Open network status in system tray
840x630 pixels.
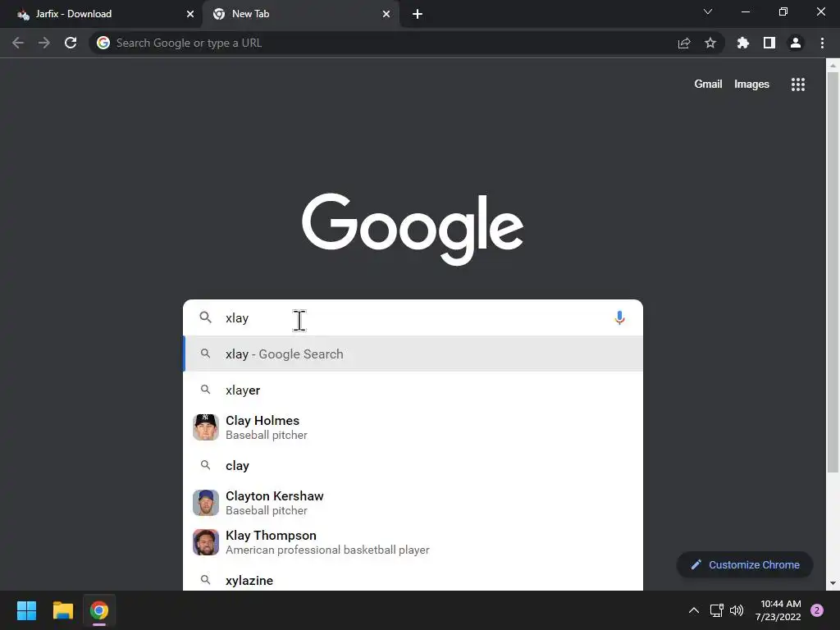point(717,610)
